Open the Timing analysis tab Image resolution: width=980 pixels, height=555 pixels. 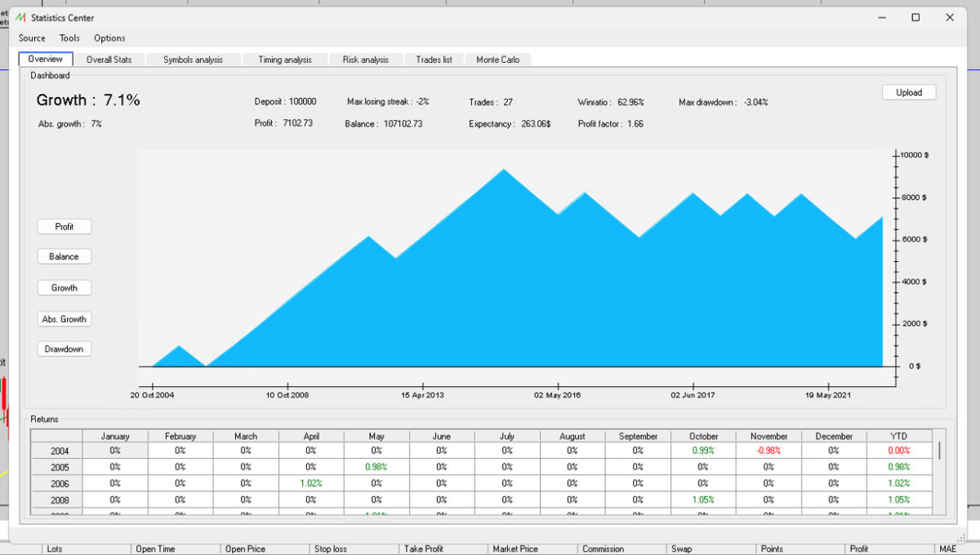(285, 60)
